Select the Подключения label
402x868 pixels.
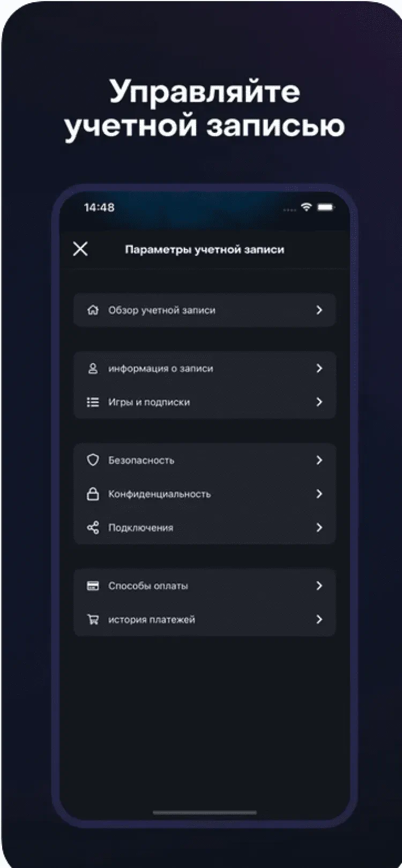click(x=140, y=528)
